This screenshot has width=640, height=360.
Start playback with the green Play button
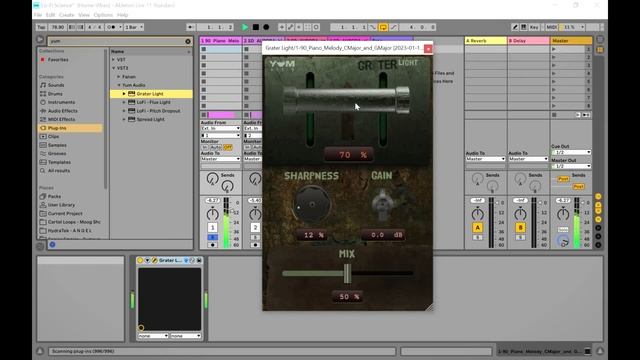click(245, 27)
